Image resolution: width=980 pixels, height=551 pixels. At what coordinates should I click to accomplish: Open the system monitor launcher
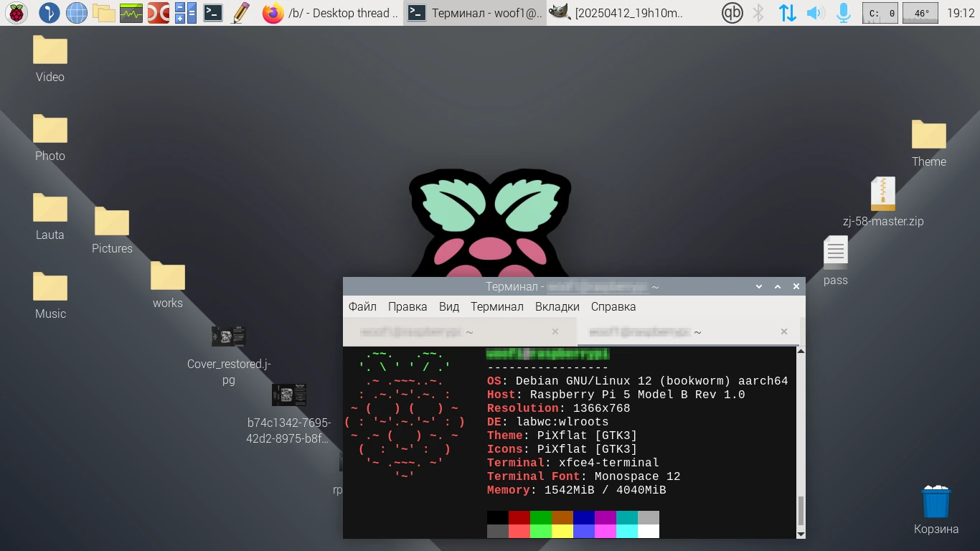[131, 13]
